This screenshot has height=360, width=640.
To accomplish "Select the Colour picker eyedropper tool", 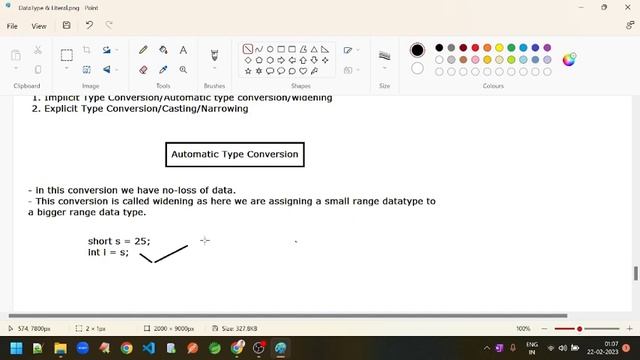I will [163, 70].
